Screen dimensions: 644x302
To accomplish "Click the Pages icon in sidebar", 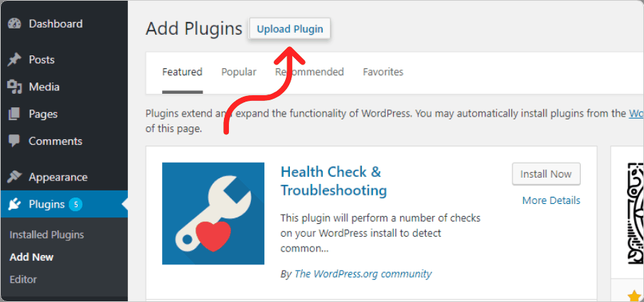I will (x=14, y=114).
